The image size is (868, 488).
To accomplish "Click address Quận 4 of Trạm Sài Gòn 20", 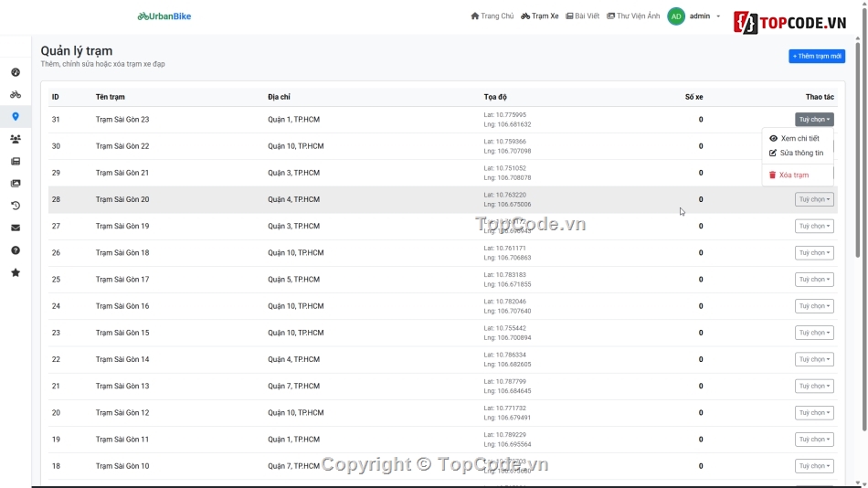I will coord(294,199).
